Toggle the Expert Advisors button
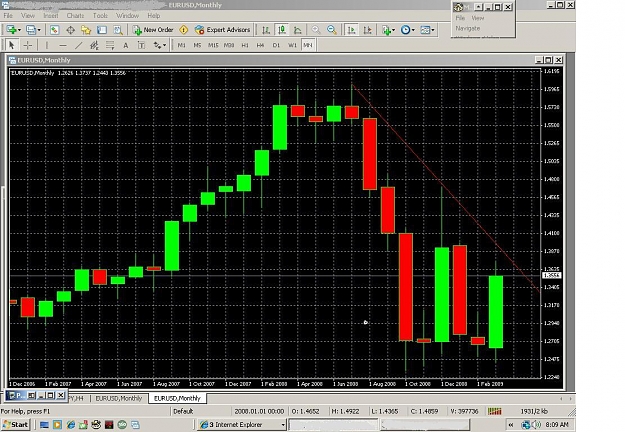625x432 pixels. tap(222, 30)
